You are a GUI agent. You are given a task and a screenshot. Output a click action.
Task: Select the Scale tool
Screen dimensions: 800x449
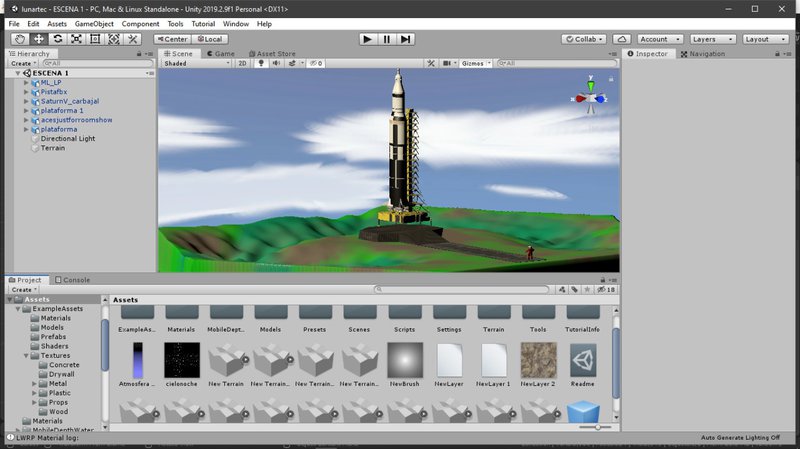pos(76,39)
